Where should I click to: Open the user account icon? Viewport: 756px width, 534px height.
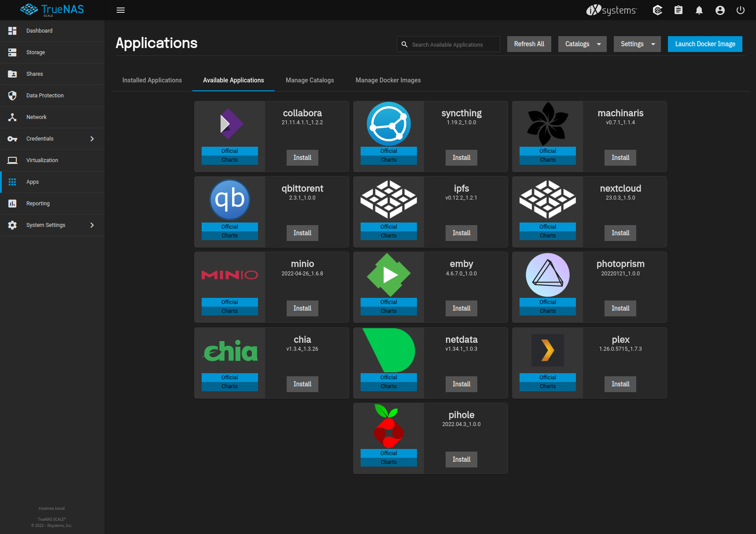720,10
